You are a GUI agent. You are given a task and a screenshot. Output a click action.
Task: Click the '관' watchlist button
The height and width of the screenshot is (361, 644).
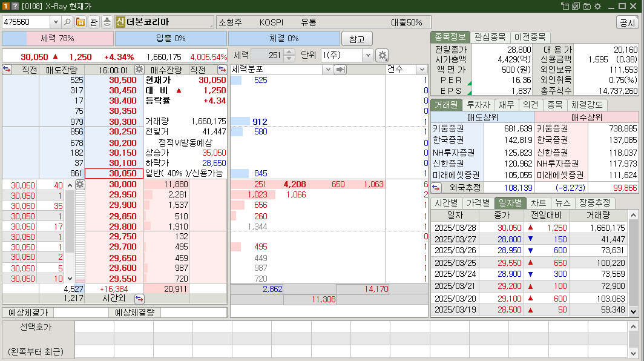(94, 22)
